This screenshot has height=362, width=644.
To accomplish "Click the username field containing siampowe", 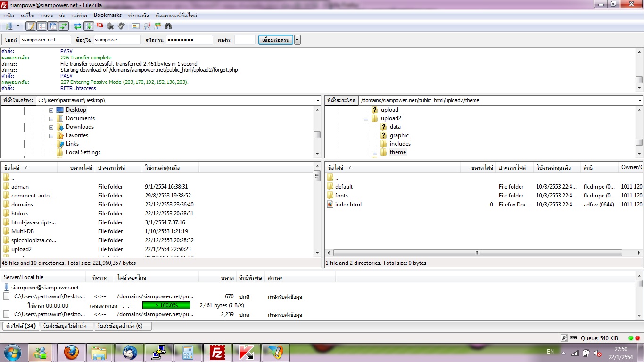I will point(117,40).
